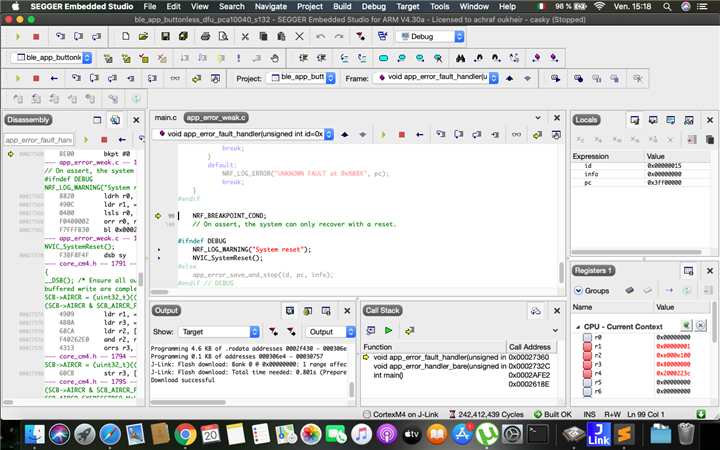This screenshot has height=450, width=720.
Task: Click the Locals panel horizontal scrollbar
Action: [636, 252]
